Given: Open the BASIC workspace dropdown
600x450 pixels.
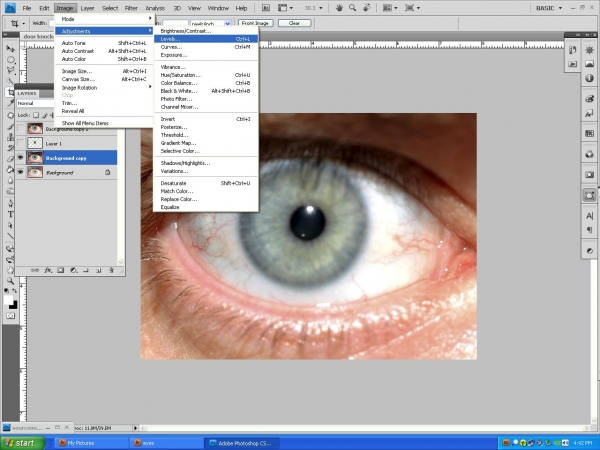Looking at the screenshot, I should 549,8.
